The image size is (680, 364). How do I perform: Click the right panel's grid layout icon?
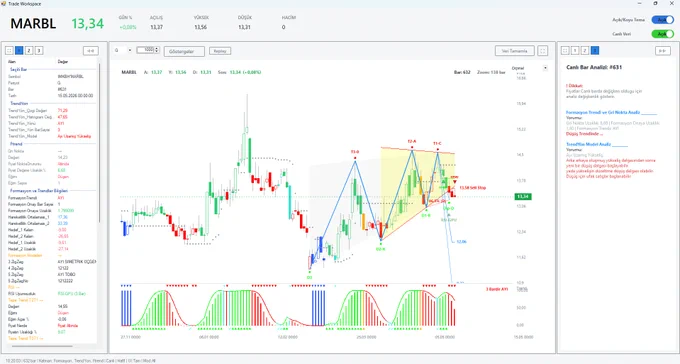click(565, 51)
